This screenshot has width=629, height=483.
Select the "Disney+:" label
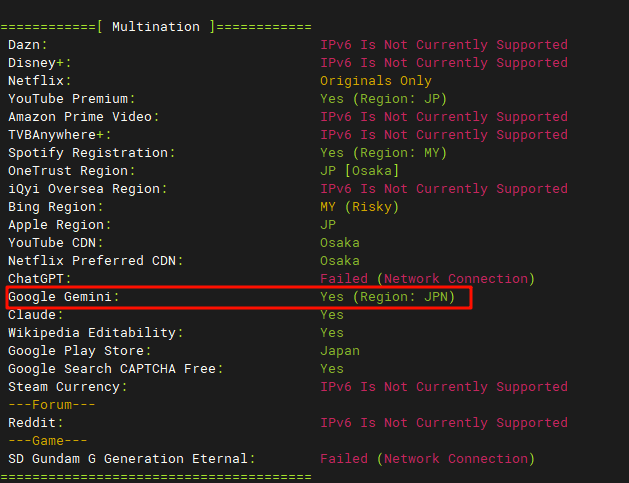[40, 63]
